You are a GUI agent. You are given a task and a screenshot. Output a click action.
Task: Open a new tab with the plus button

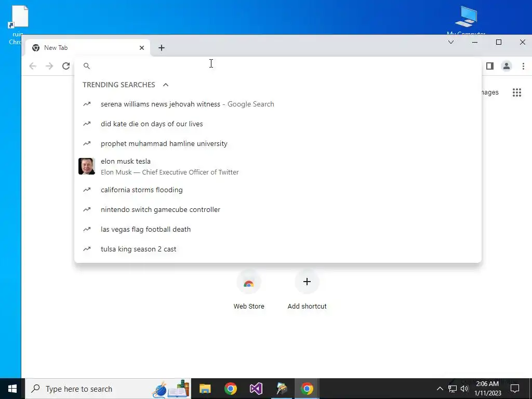162,48
